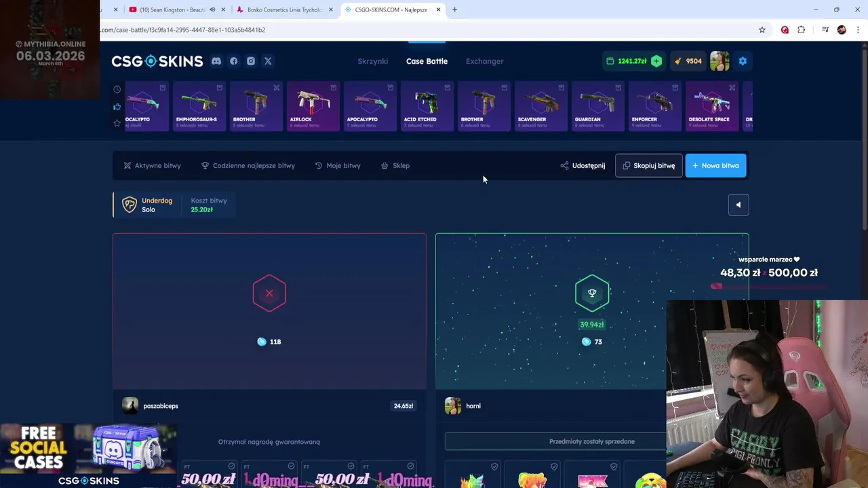868x488 pixels.
Task: Click Otrzymał nagrodę gwarantowaną text
Action: pos(269,442)
